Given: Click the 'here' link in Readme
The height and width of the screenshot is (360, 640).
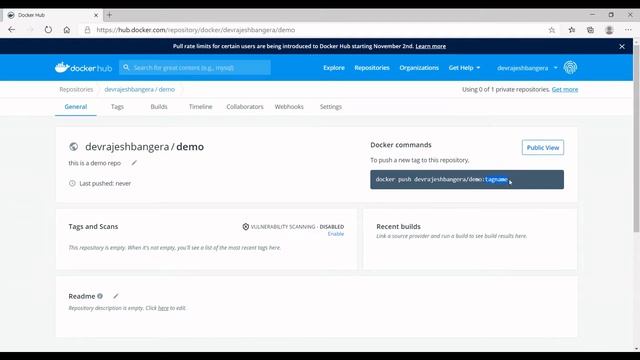Looking at the screenshot, I should coord(163,308).
